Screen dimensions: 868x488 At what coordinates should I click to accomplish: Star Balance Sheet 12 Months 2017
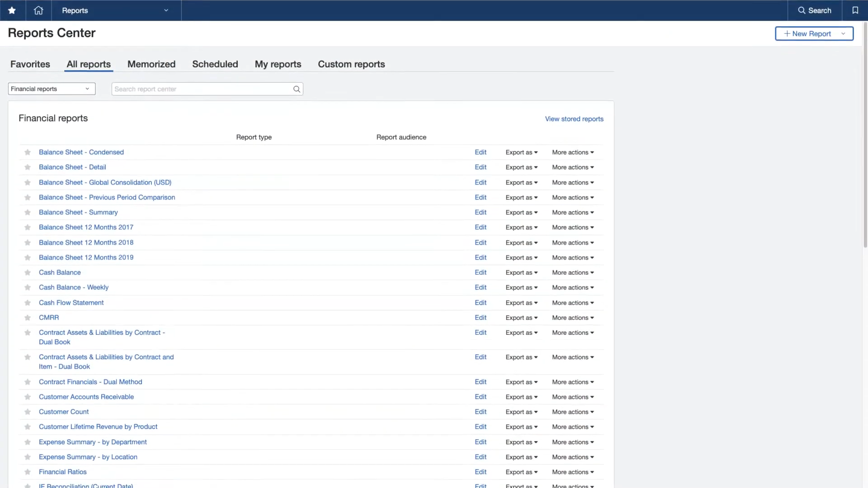pos(28,227)
